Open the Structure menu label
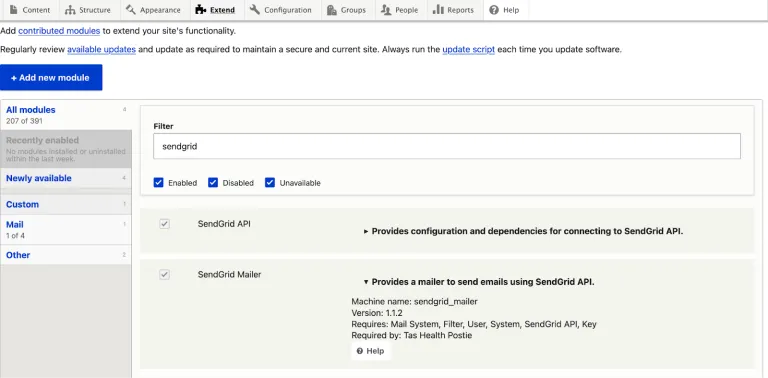This screenshot has width=768, height=378. 95,10
